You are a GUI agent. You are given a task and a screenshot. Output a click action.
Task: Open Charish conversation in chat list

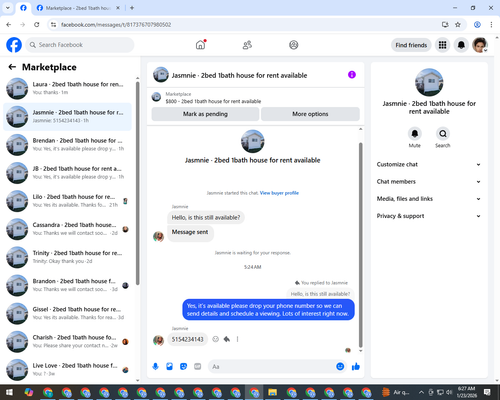coord(68,342)
